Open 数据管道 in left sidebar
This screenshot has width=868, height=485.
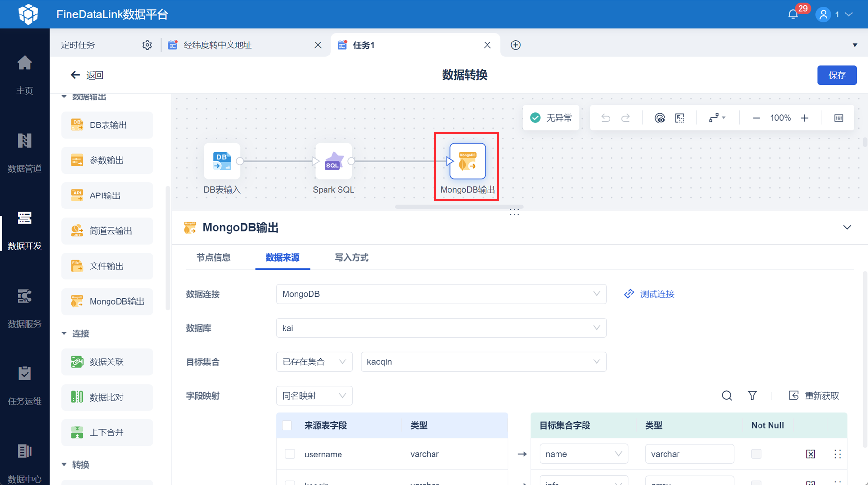click(x=25, y=152)
